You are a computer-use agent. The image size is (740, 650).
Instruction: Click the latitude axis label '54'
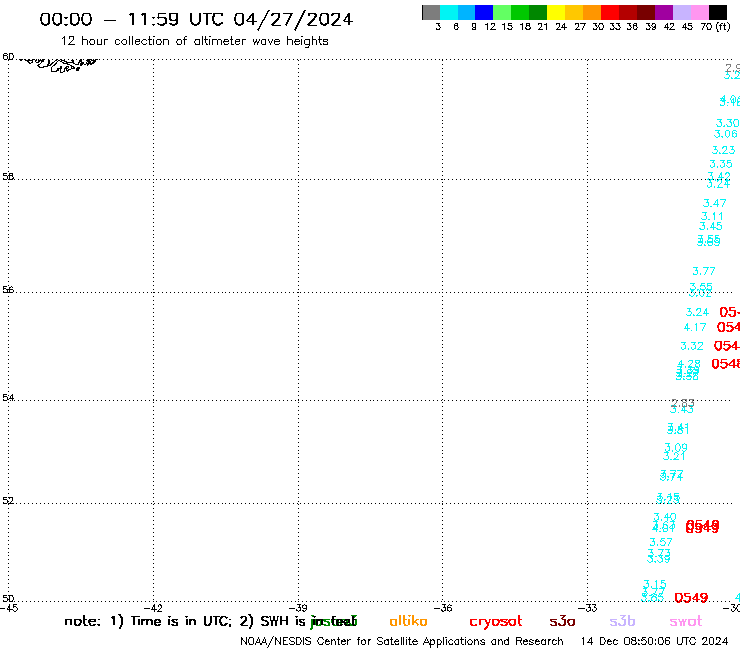tap(8, 397)
